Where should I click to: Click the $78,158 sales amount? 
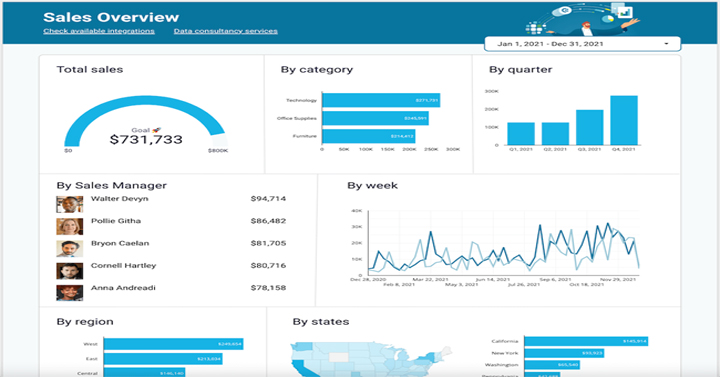click(x=268, y=288)
